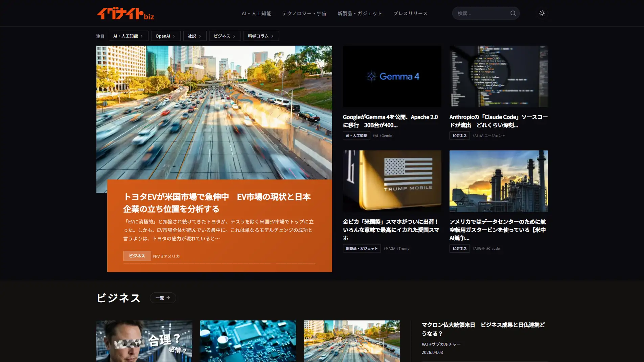Screen dimensions: 644x362
Task: Click the ビジネス tag on Toyota EV article
Action: [137, 256]
